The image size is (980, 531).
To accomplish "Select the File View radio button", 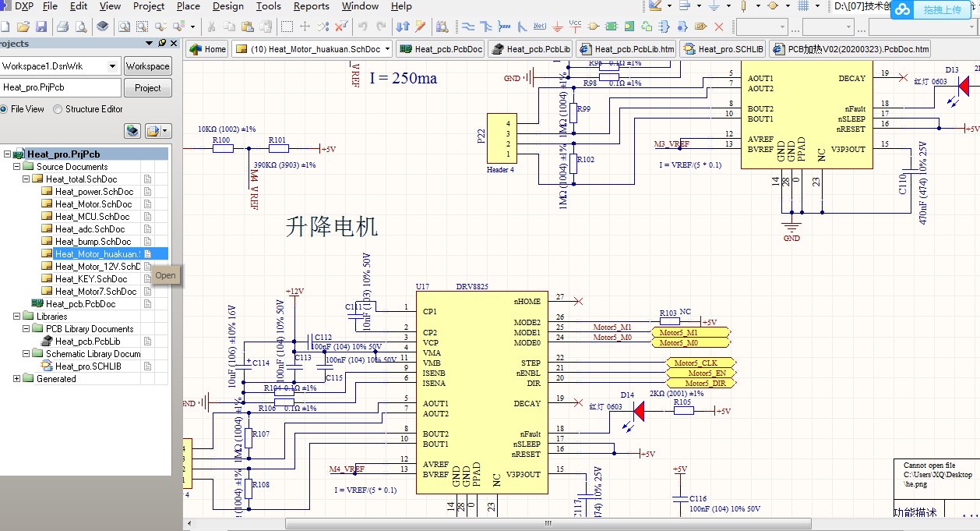I will coord(3,109).
